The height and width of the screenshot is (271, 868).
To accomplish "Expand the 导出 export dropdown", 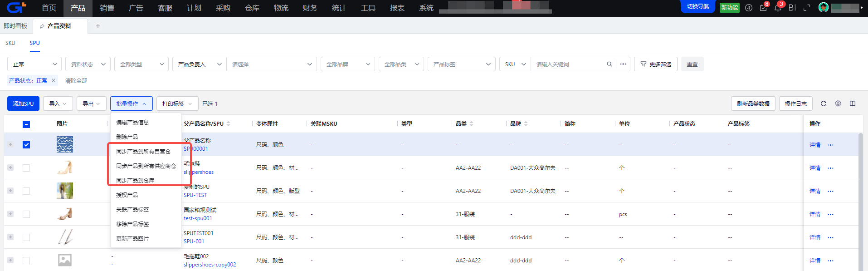I will pos(91,104).
